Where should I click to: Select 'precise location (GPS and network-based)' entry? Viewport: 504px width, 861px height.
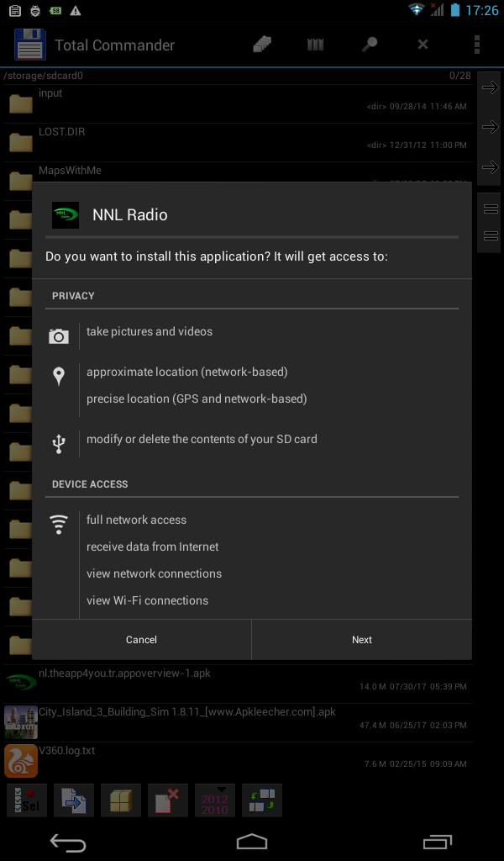pyautogui.click(x=197, y=399)
